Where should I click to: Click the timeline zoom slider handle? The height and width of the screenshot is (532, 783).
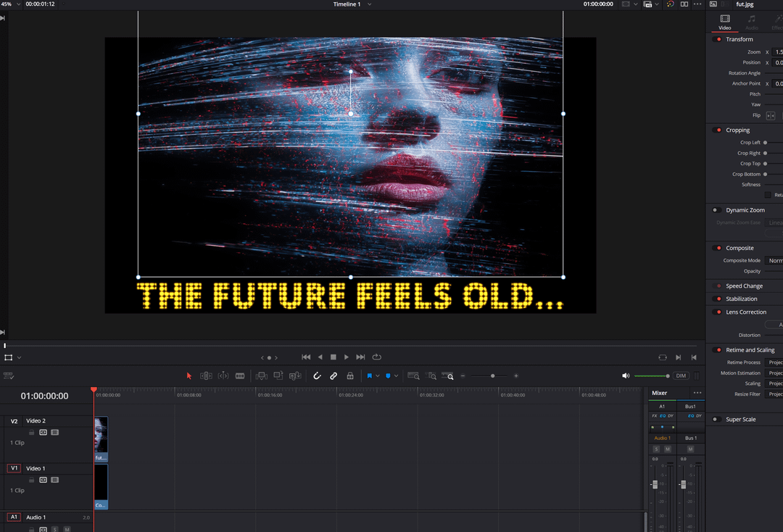pyautogui.click(x=493, y=376)
